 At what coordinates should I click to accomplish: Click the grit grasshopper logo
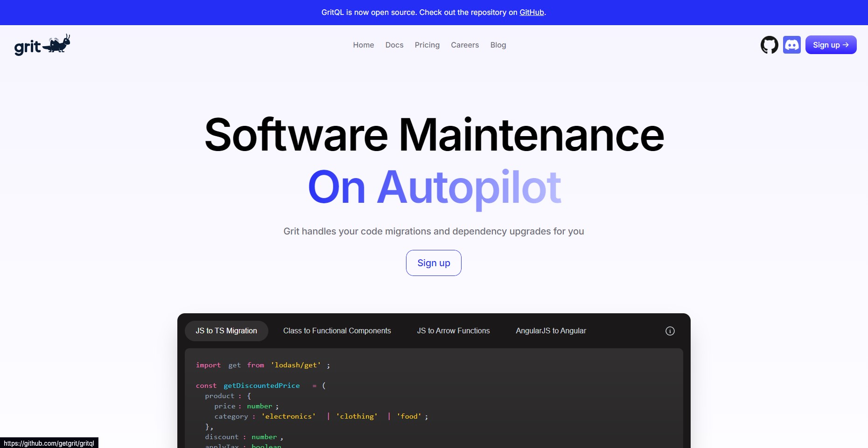tap(42, 45)
